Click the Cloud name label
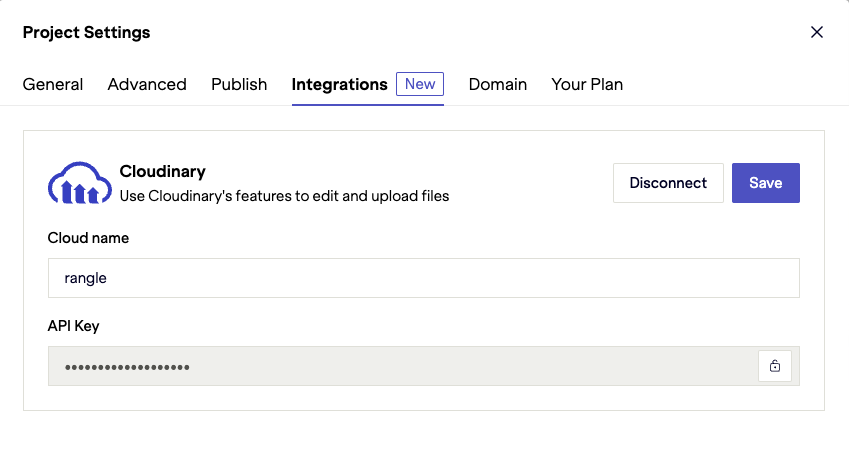The image size is (849, 453). tap(88, 238)
